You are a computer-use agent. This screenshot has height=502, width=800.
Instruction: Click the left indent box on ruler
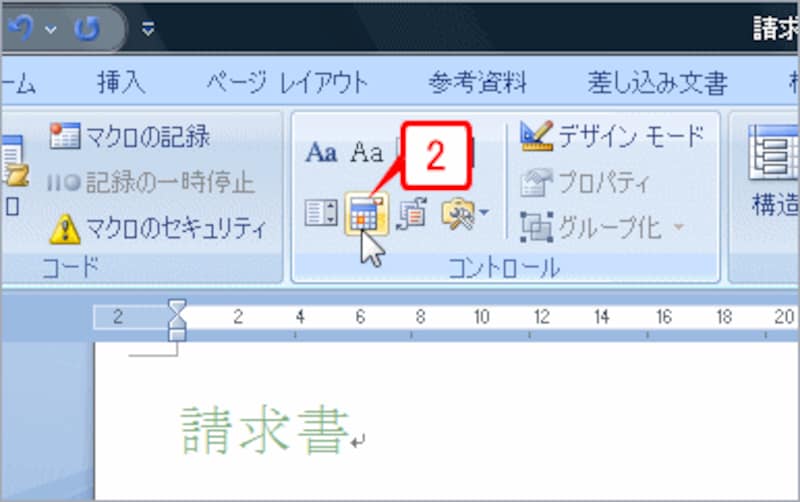[177, 335]
